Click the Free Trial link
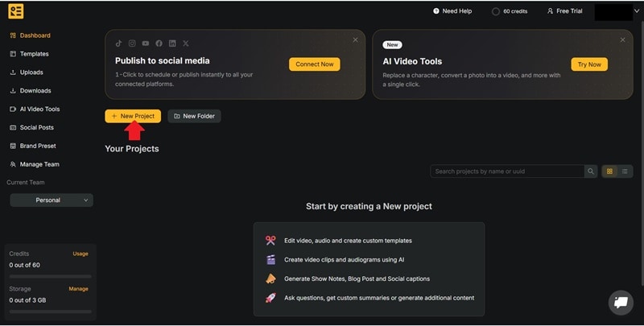 click(565, 11)
